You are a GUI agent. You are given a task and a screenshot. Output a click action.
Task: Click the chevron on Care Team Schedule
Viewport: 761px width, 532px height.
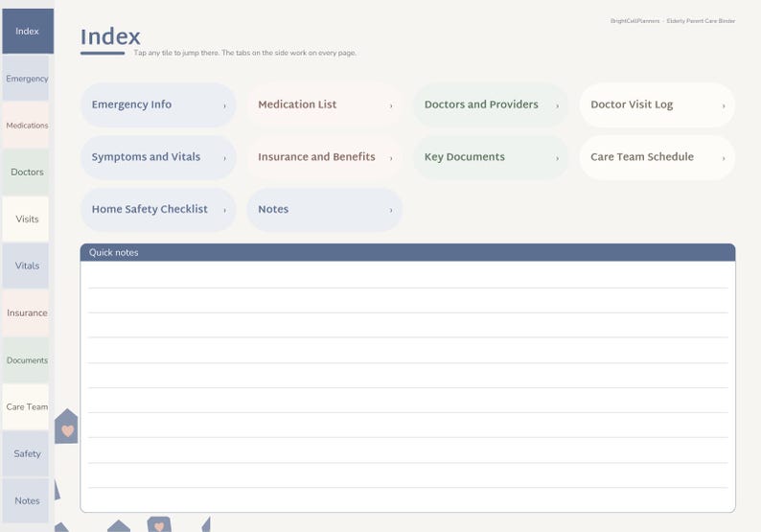tap(724, 158)
